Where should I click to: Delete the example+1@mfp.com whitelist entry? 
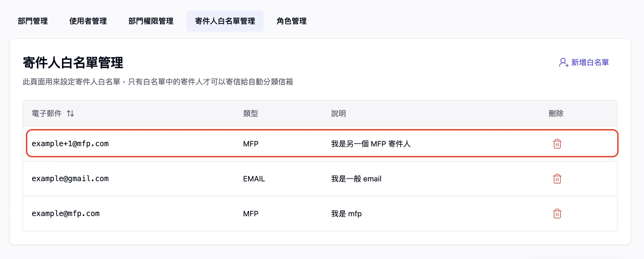pos(557,144)
